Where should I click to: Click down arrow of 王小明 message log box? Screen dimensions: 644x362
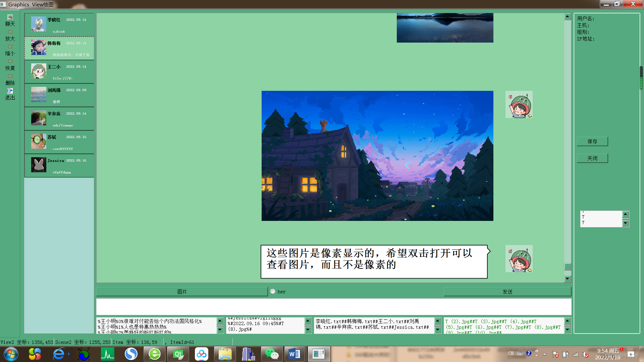coord(220,330)
